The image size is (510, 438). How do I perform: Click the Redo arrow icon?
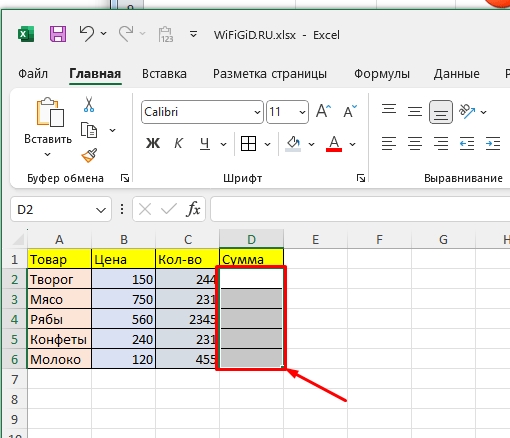click(126, 34)
